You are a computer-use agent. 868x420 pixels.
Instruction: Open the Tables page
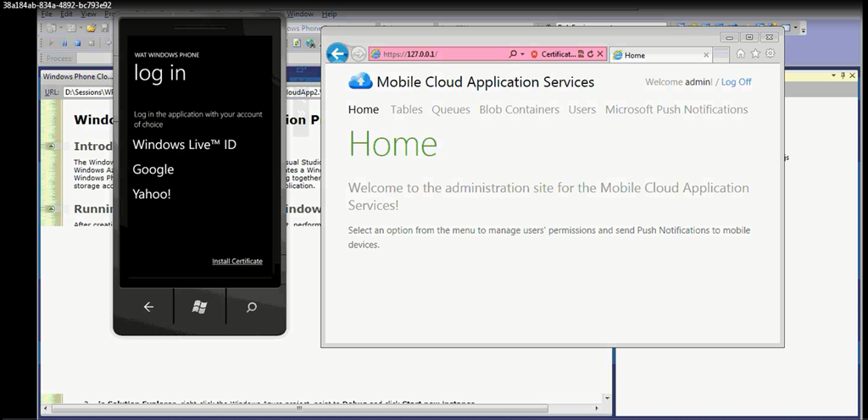pos(406,109)
